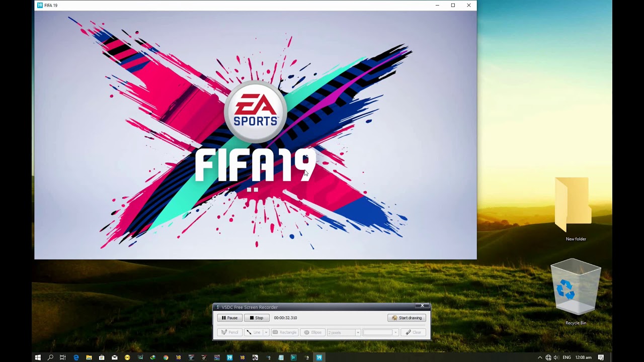Click the Clear drawing button
Image resolution: width=644 pixels, height=362 pixels.
(414, 332)
